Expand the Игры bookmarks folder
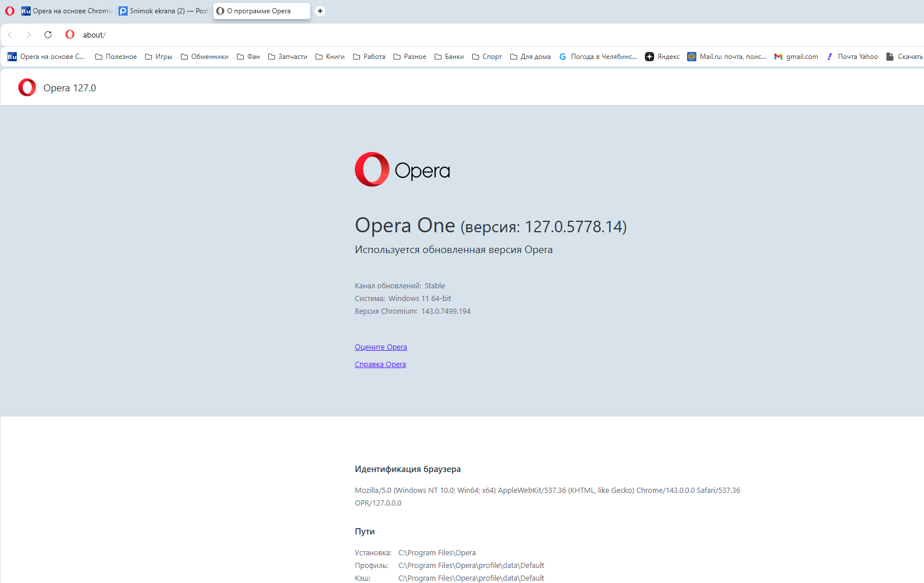924x583 pixels. click(x=158, y=57)
